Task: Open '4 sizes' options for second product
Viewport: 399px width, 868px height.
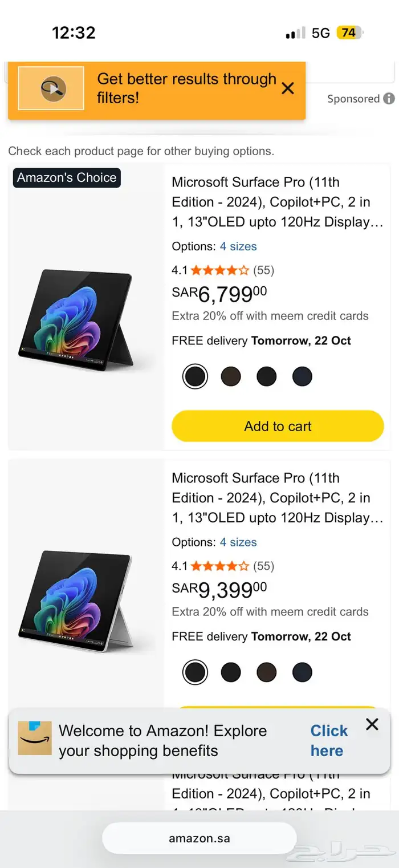Action: coord(238,542)
